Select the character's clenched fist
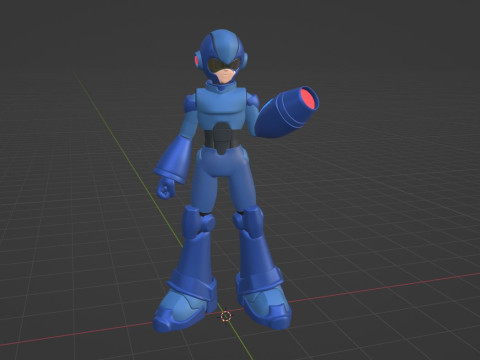Viewport: 480px width, 360px height. click(166, 188)
